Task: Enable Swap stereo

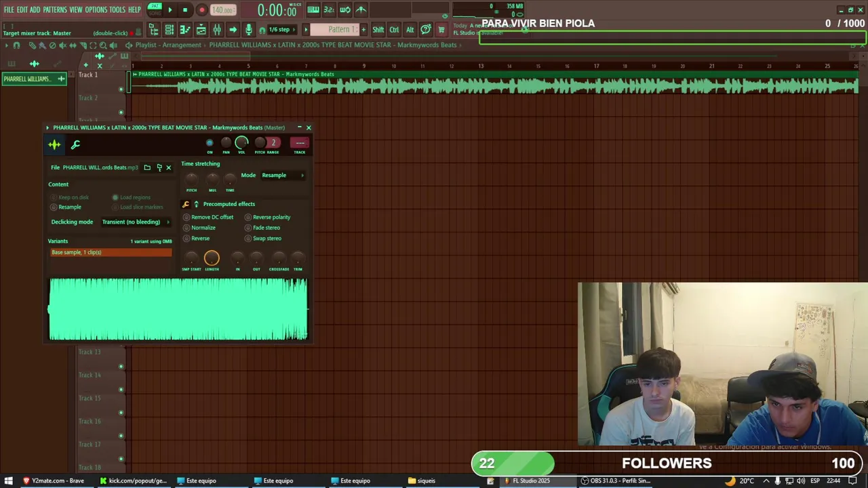Action: pyautogui.click(x=263, y=239)
